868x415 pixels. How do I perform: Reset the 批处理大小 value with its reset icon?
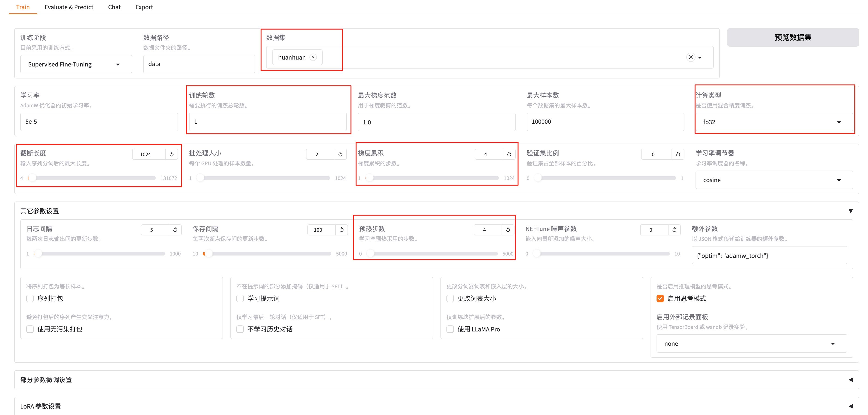coord(340,154)
